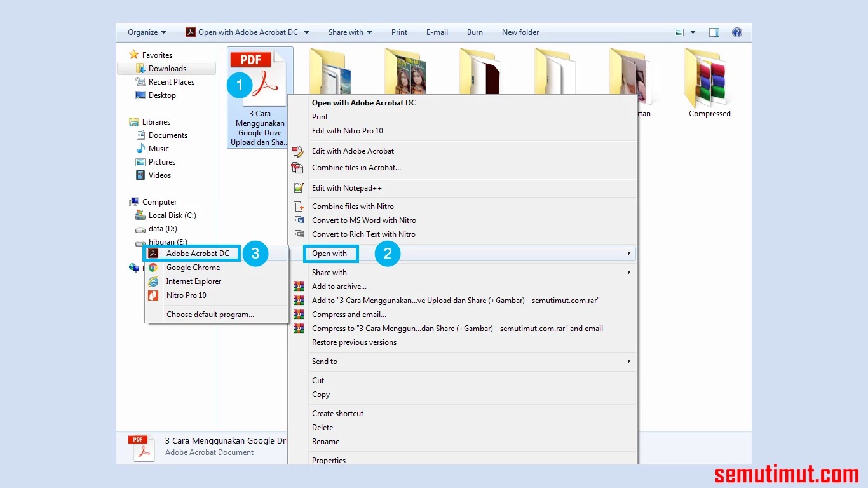Expand the Open with submenu arrow
868x488 pixels.
(628, 254)
